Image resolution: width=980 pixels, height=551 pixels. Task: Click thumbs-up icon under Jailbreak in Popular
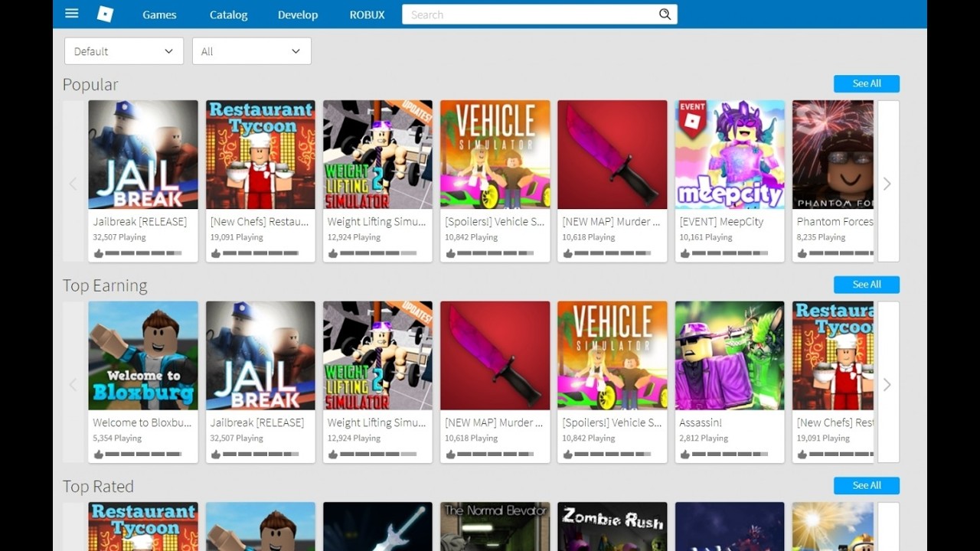pyautogui.click(x=98, y=253)
